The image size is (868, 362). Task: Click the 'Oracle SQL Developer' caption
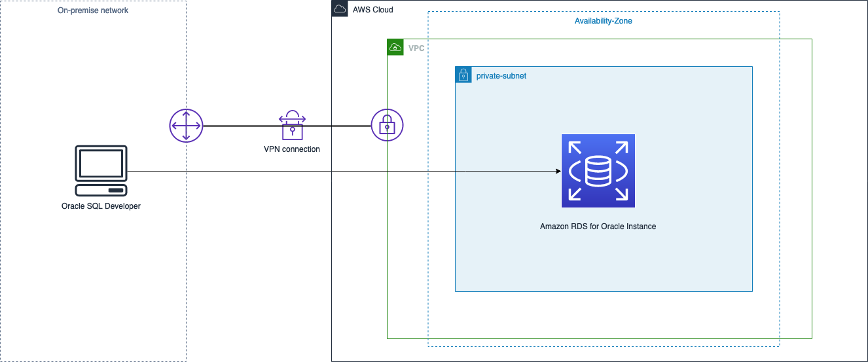click(x=101, y=206)
